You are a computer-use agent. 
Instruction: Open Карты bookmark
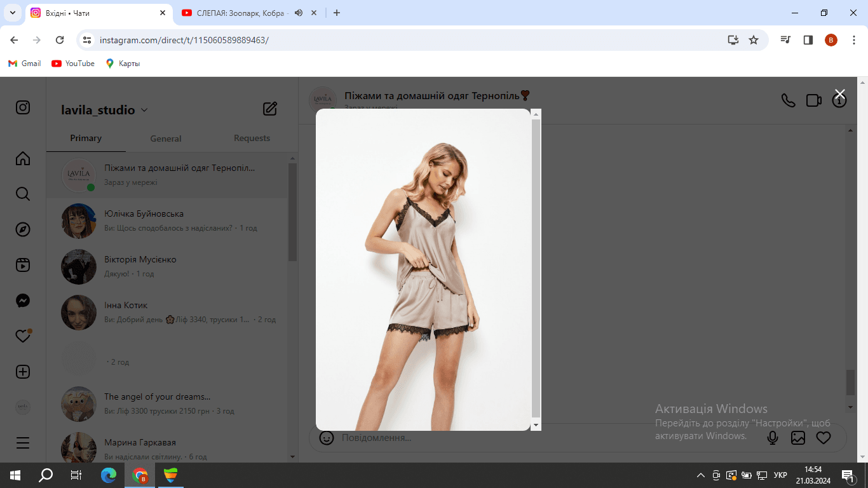tap(123, 64)
